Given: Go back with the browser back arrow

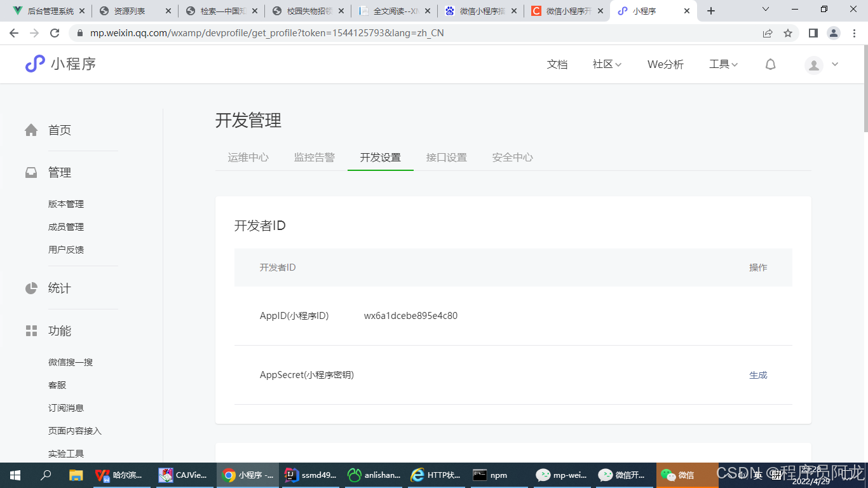Looking at the screenshot, I should 14,33.
